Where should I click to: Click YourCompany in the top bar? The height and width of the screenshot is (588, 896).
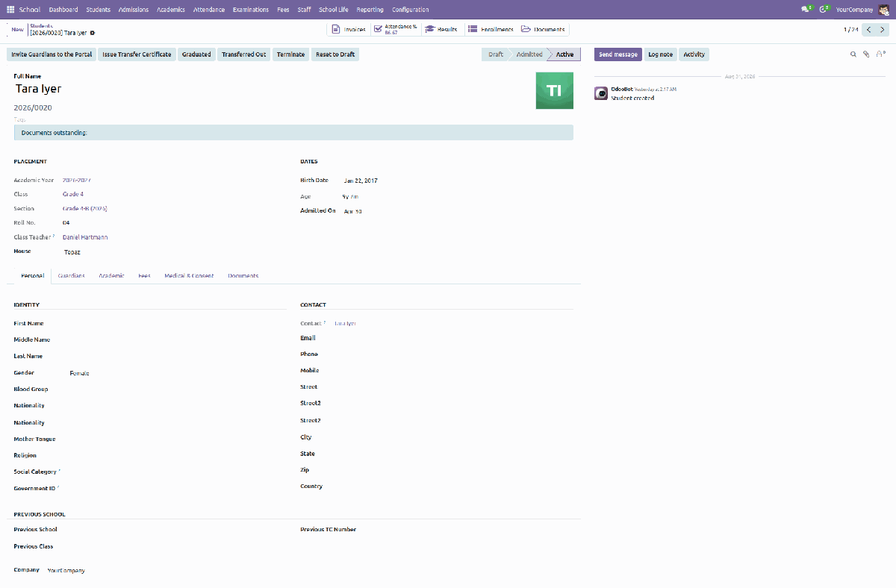[x=855, y=10]
